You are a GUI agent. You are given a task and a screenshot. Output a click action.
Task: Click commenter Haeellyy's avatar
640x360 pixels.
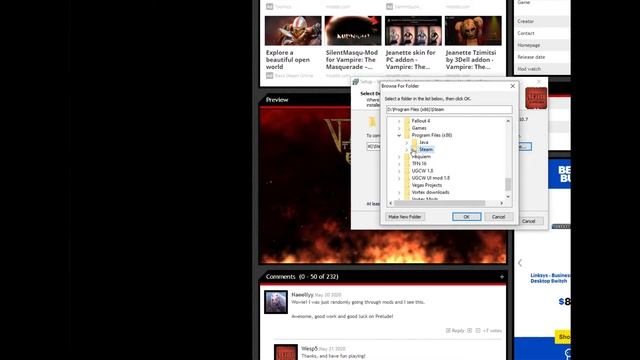pos(276,302)
